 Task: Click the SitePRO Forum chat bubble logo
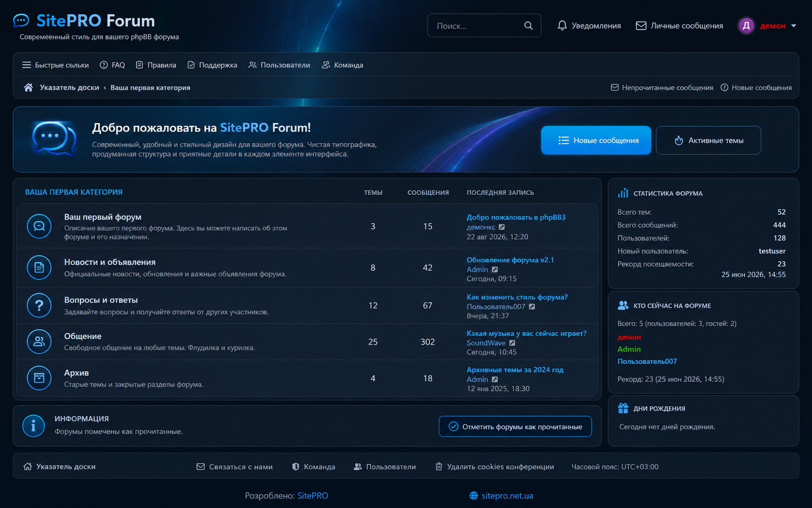coord(21,20)
